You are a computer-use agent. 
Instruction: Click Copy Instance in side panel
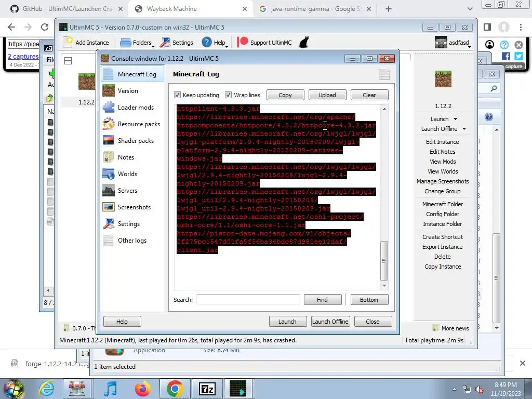pyautogui.click(x=443, y=267)
